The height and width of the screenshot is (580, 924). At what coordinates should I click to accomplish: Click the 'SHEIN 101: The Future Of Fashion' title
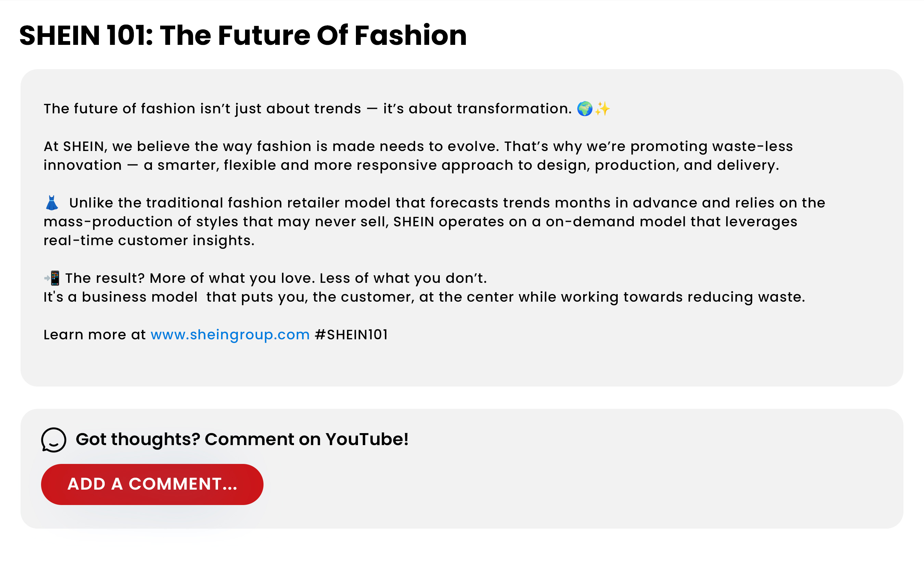[x=243, y=35]
